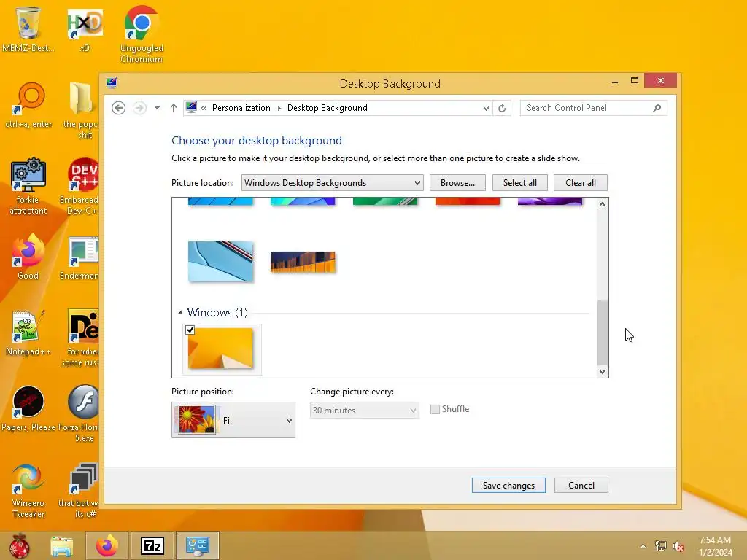This screenshot has width=747, height=560.
Task: Click Save changes
Action: pyautogui.click(x=508, y=485)
